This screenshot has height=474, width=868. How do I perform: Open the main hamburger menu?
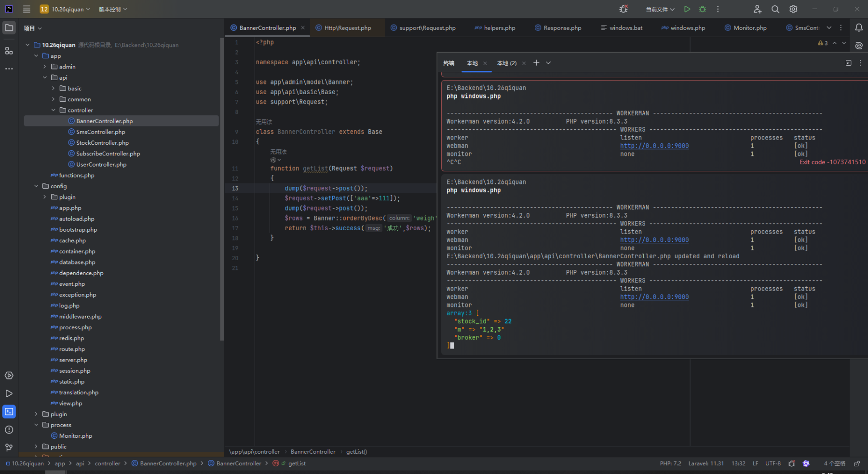[x=27, y=9]
